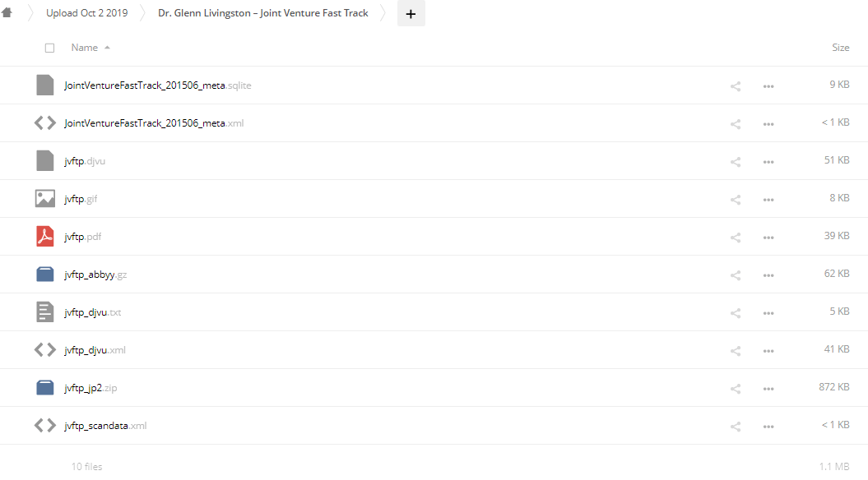The height and width of the screenshot is (480, 868).
Task: Open the 'Dr. Glenn Livingston – Joint Venture Fast Track' breadcrumb
Action: [263, 12]
